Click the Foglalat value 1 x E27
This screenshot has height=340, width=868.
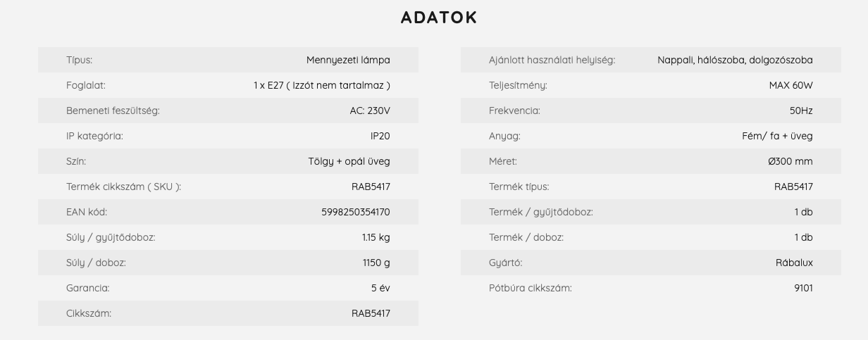(322, 85)
